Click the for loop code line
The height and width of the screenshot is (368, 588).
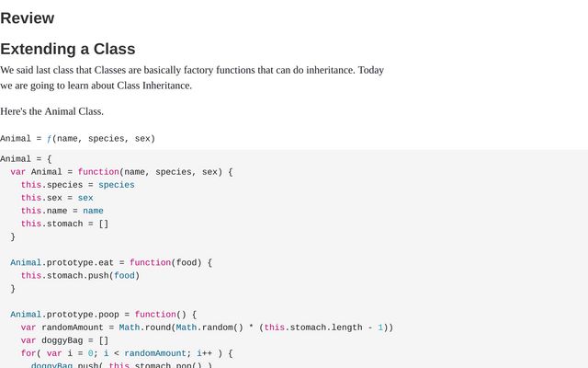pyautogui.click(x=127, y=353)
